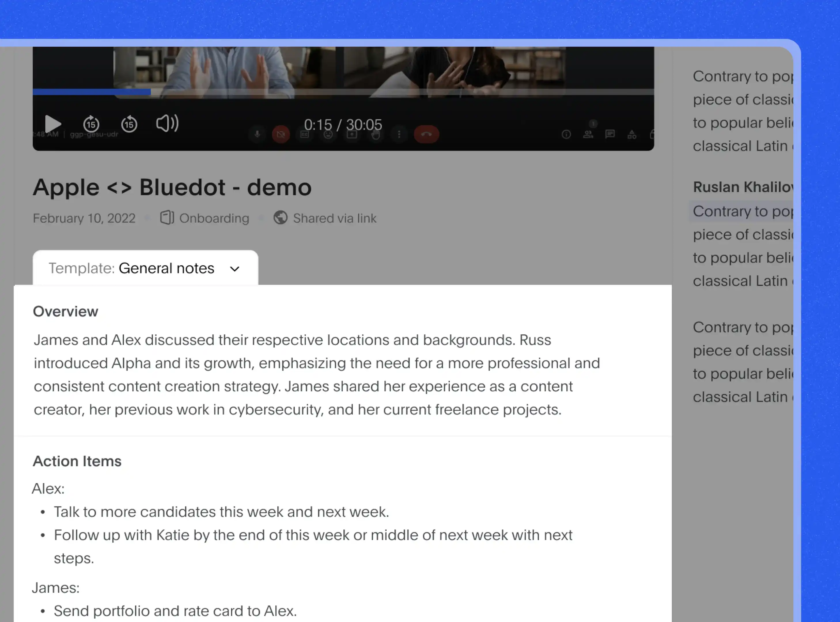
Task: Click the three-dot more options in video
Action: tap(399, 134)
